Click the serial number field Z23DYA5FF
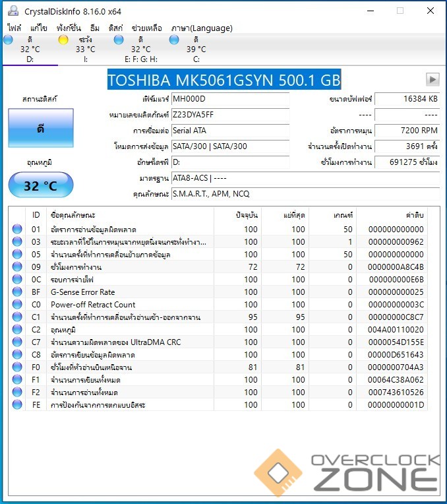The image size is (447, 504). click(x=230, y=115)
